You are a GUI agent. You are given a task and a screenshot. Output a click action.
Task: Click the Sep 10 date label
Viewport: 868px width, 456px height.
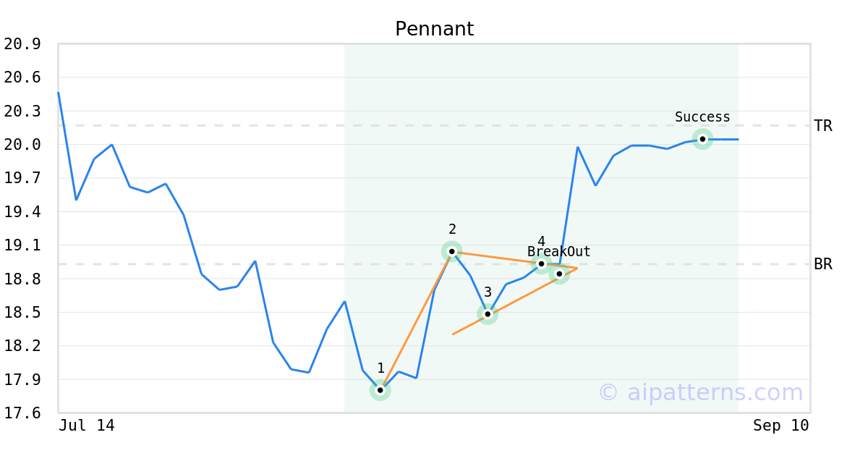[781, 426]
